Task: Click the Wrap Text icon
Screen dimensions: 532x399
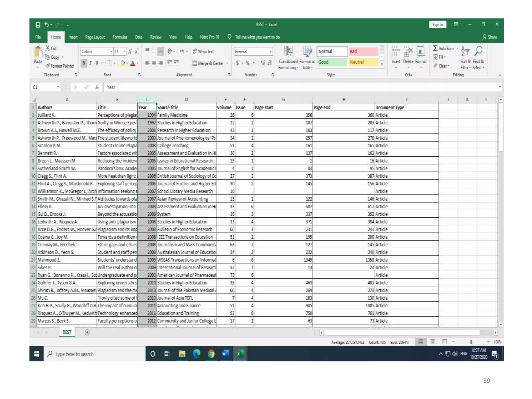Action: pos(195,51)
